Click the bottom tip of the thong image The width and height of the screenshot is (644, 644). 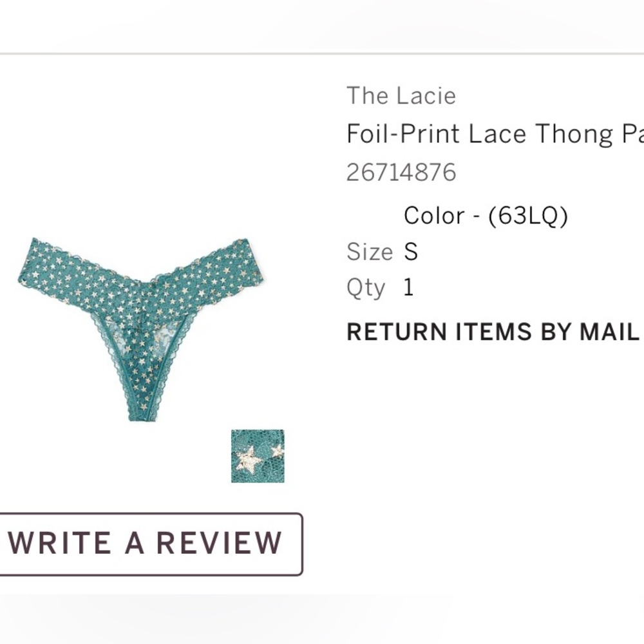pos(142,415)
